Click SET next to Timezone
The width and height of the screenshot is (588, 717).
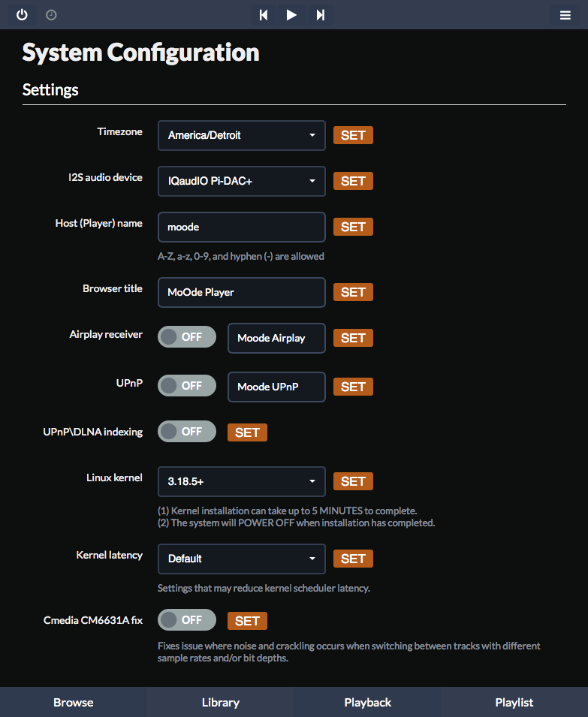pos(353,135)
